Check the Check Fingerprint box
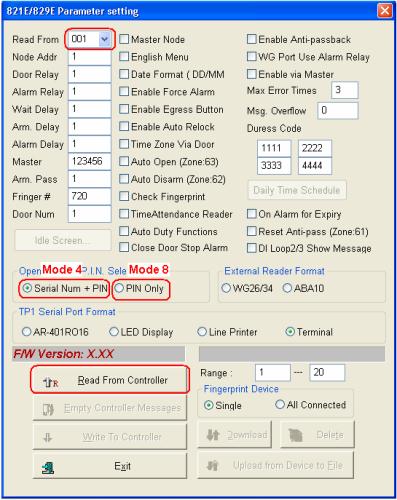Viewport: 397px width, 500px height. coord(124,196)
